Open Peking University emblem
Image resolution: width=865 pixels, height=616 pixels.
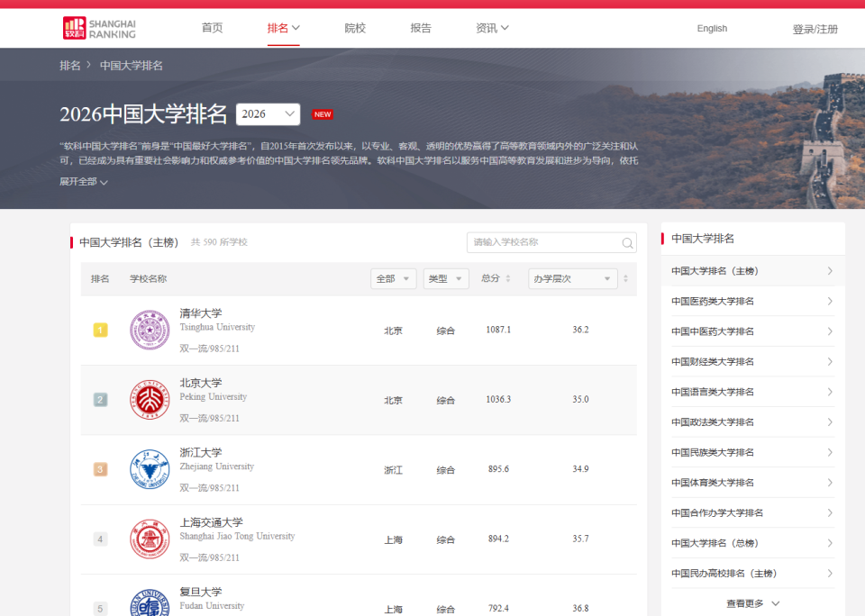pos(150,400)
